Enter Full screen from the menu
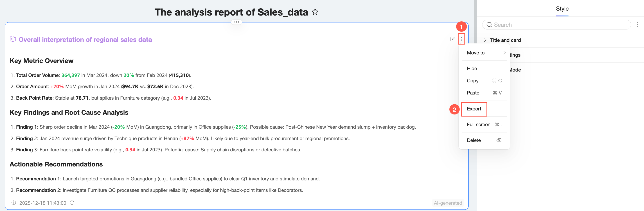 coord(478,124)
